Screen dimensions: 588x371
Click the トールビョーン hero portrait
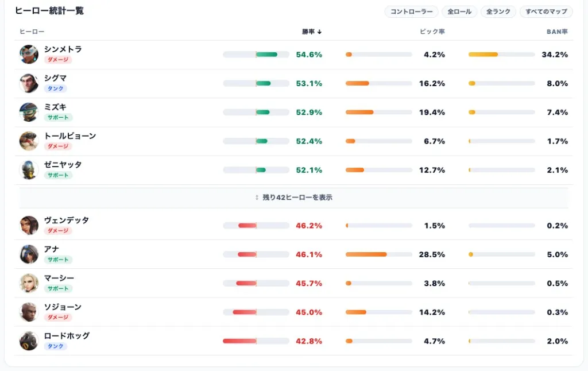pyautogui.click(x=29, y=141)
